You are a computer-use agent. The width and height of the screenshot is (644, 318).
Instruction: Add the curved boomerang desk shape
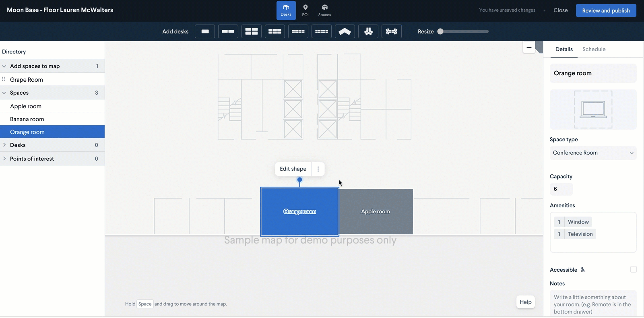[x=345, y=31]
